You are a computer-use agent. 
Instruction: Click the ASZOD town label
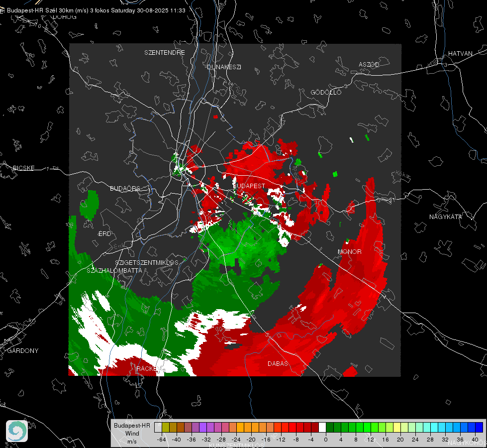(x=369, y=64)
